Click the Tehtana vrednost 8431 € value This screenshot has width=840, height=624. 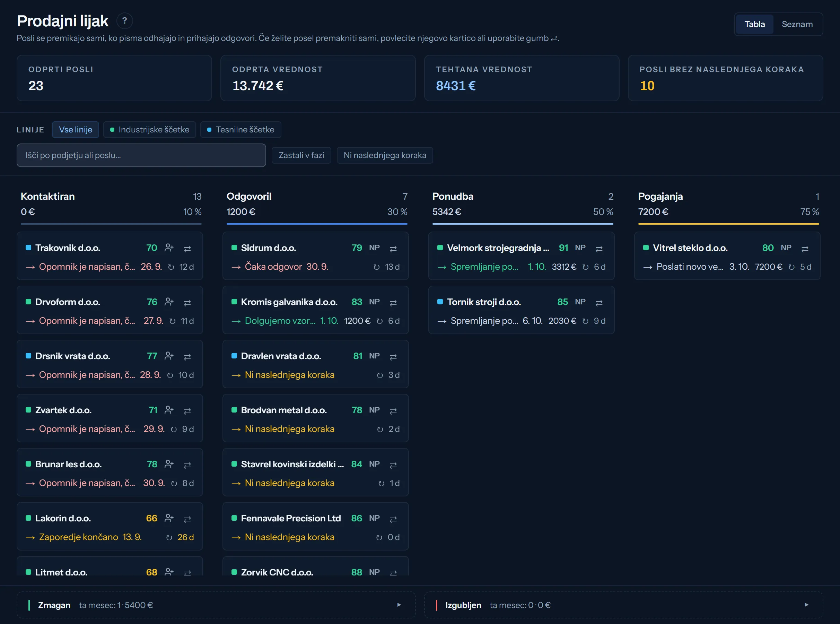coord(455,86)
